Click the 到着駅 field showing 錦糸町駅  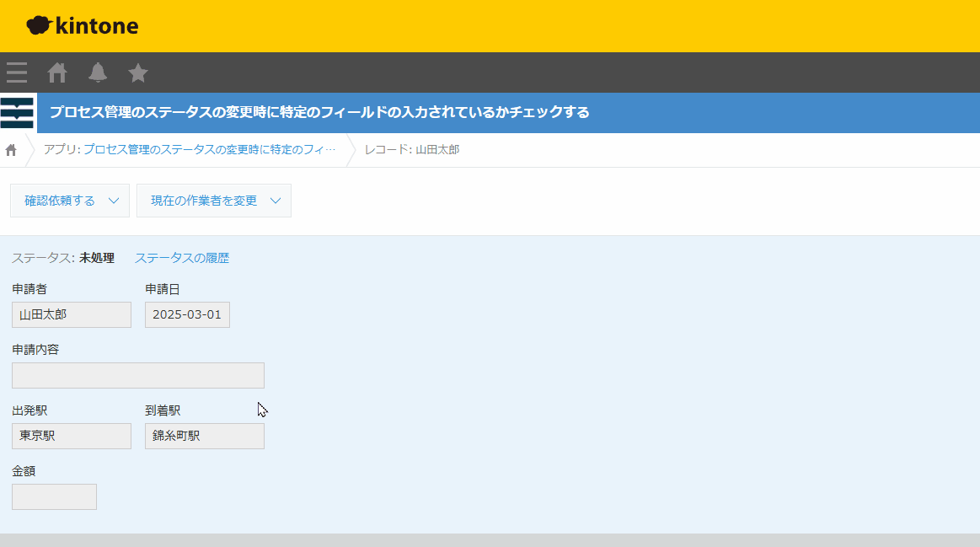tap(205, 436)
